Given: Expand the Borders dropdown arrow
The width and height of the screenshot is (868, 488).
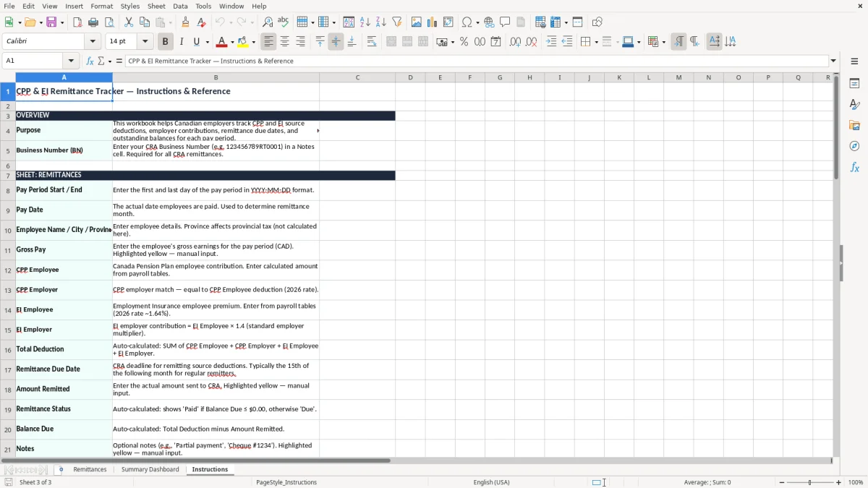Looking at the screenshot, I should point(596,42).
